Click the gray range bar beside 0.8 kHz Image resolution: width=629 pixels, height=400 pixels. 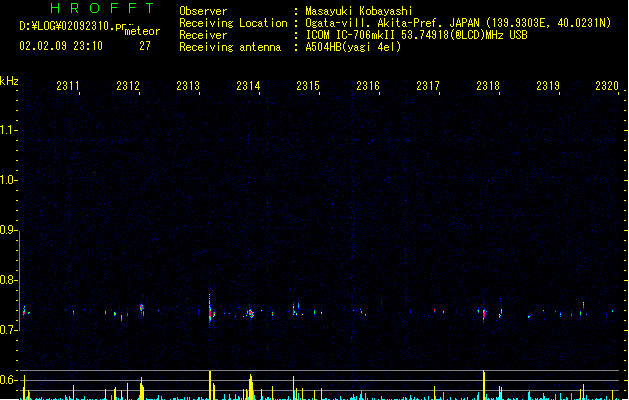click(20, 281)
